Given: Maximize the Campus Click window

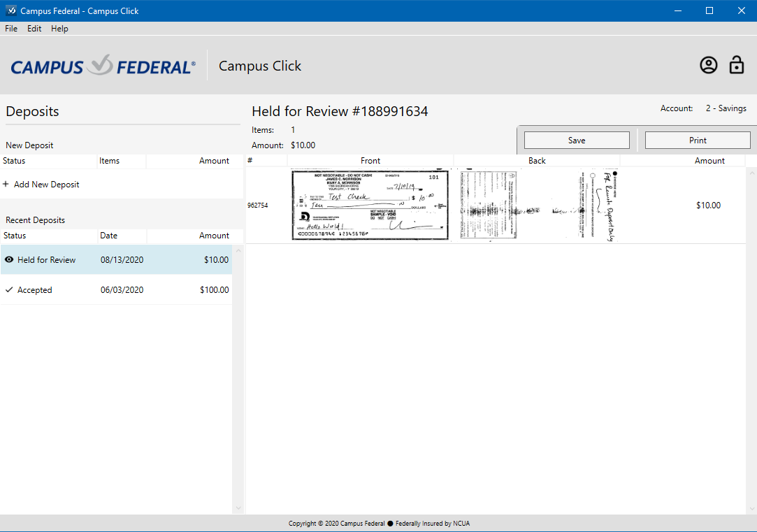Looking at the screenshot, I should 709,10.
